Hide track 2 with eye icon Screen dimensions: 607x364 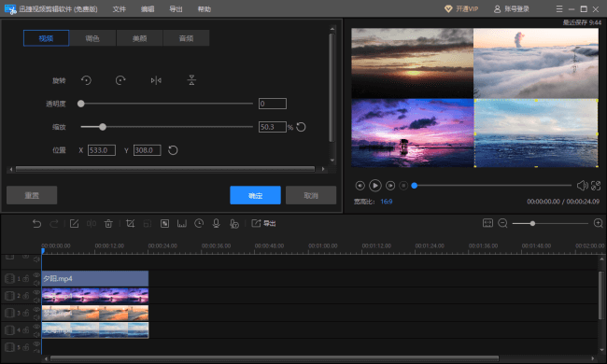pos(36,292)
